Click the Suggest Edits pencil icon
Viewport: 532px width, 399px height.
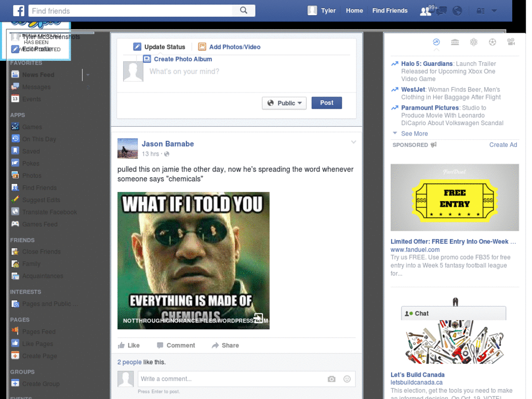tap(15, 200)
